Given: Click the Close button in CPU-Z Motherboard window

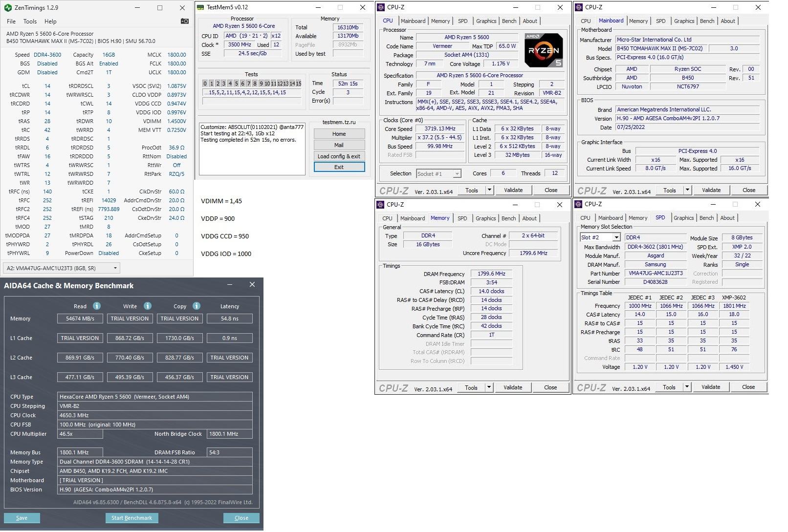Looking at the screenshot, I should [x=749, y=190].
